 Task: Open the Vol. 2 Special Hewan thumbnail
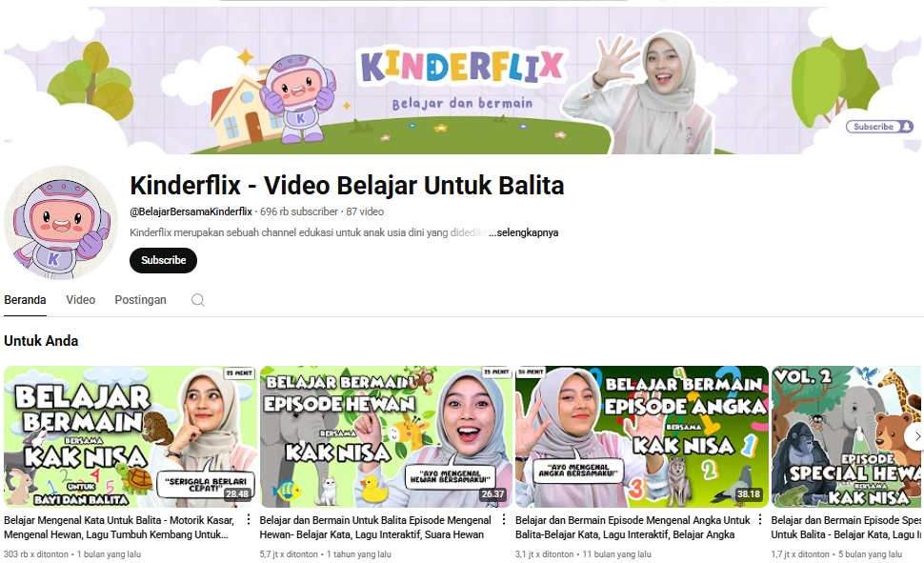846,437
